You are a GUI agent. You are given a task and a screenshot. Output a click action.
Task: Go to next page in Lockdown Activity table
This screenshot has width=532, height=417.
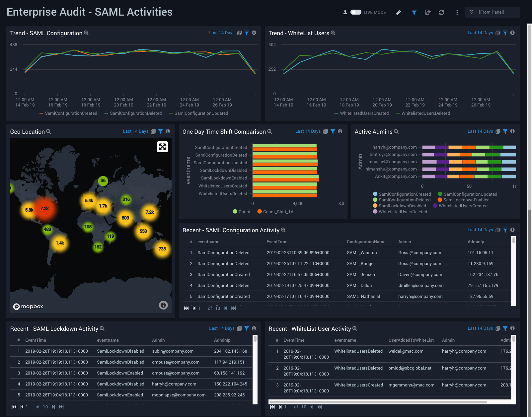[53, 407]
